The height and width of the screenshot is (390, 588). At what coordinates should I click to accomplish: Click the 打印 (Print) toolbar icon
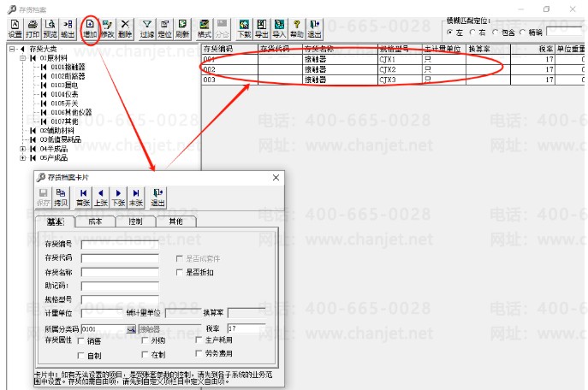[x=33, y=29]
